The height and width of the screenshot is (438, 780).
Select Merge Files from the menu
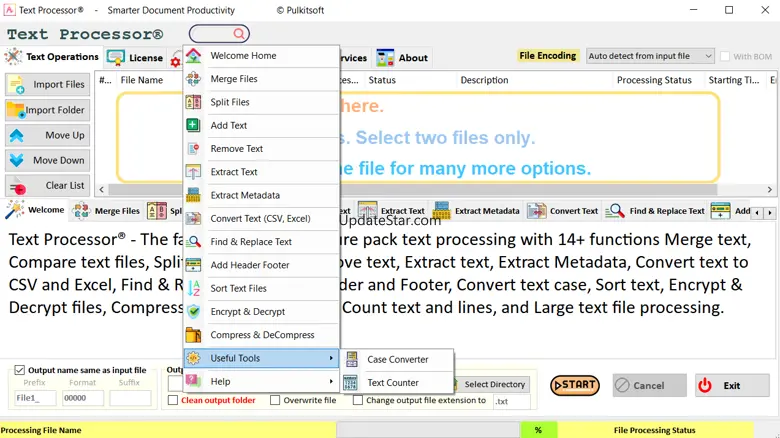[262, 79]
